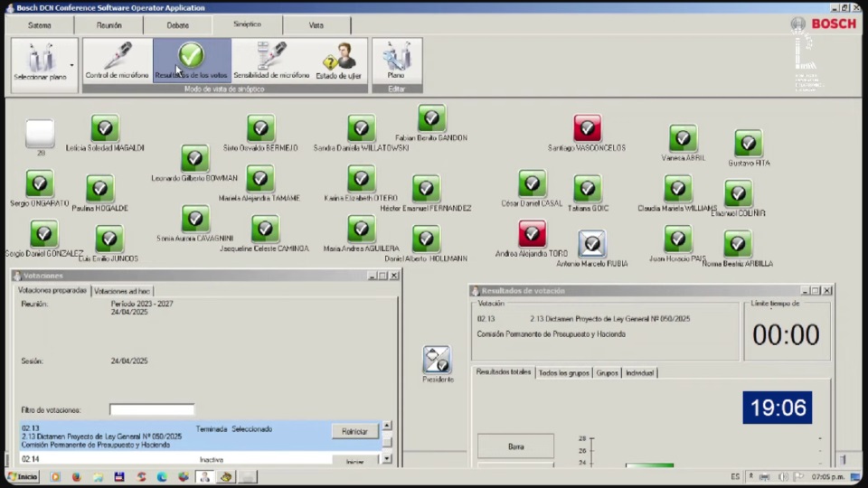Select César Daniel CASAL seat icon
This screenshot has width=868, height=488.
532,183
